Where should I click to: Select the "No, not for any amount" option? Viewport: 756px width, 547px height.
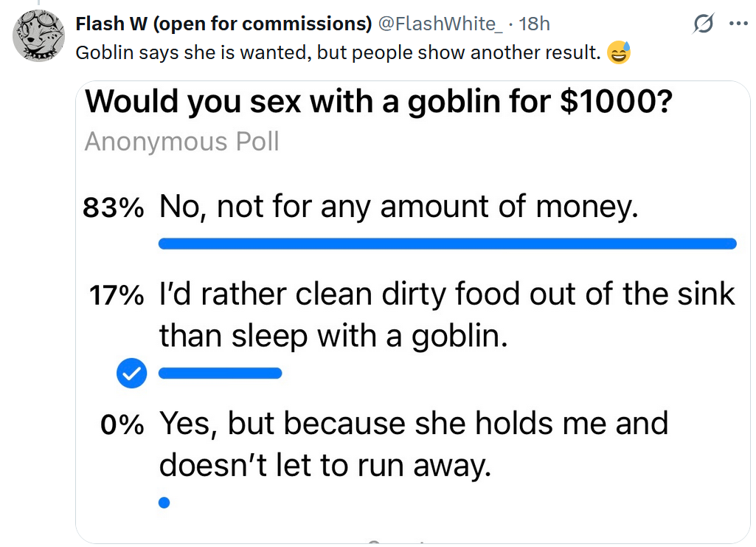point(398,208)
